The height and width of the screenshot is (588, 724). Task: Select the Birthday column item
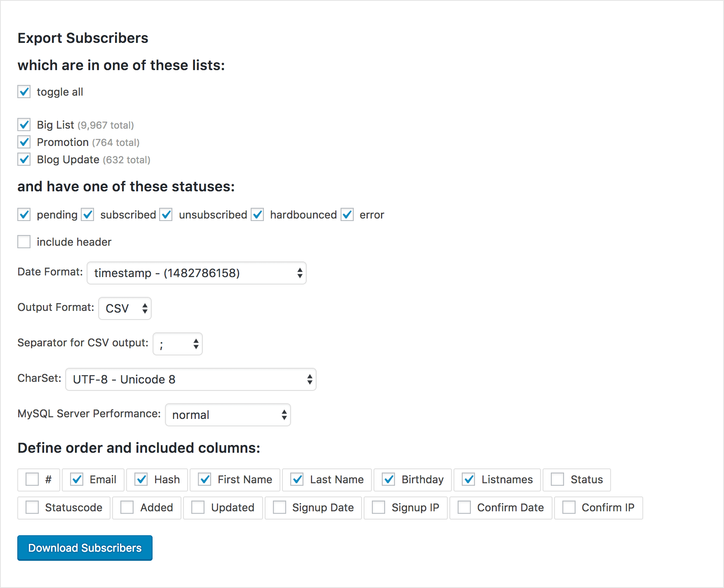[413, 480]
